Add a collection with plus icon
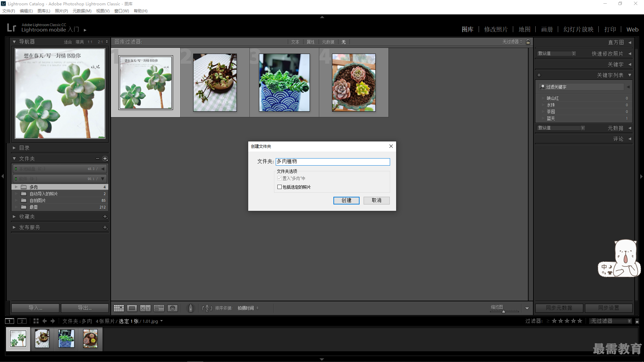 click(x=105, y=217)
